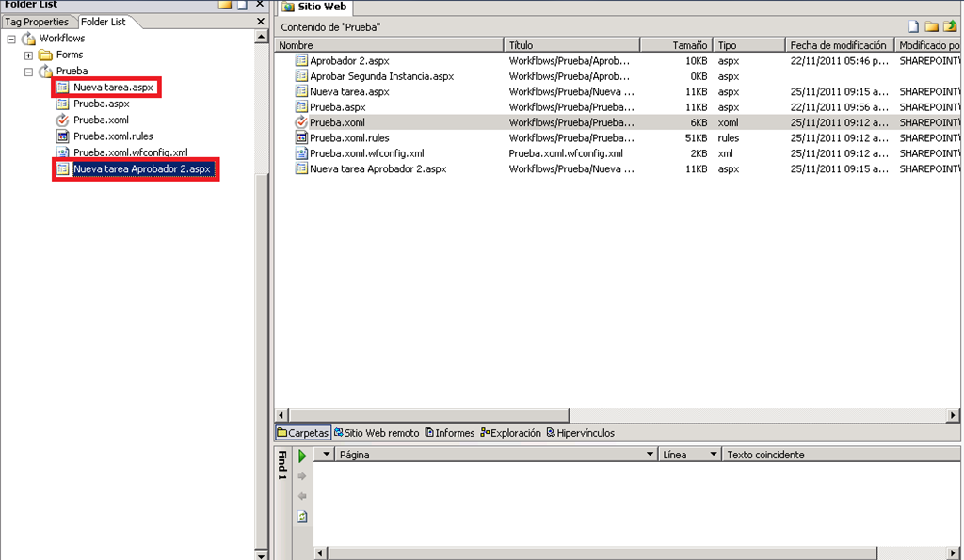Switch to the Informes view
The height and width of the screenshot is (560, 964).
coord(450,433)
